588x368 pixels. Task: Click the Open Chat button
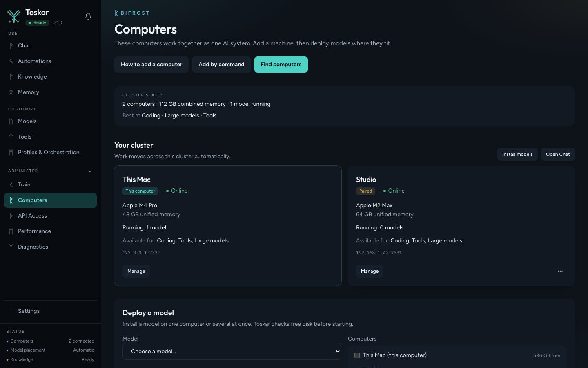[x=558, y=154]
